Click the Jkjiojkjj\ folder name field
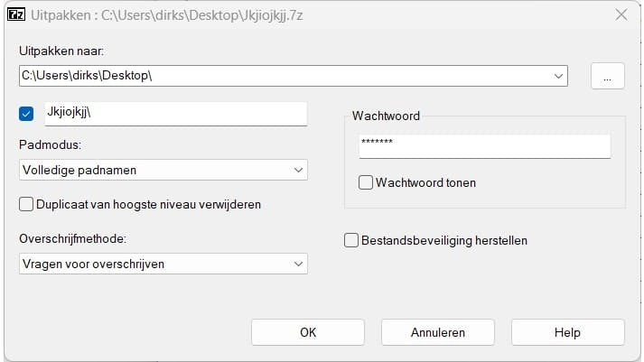Screen dimensions: 644x362 175,113
